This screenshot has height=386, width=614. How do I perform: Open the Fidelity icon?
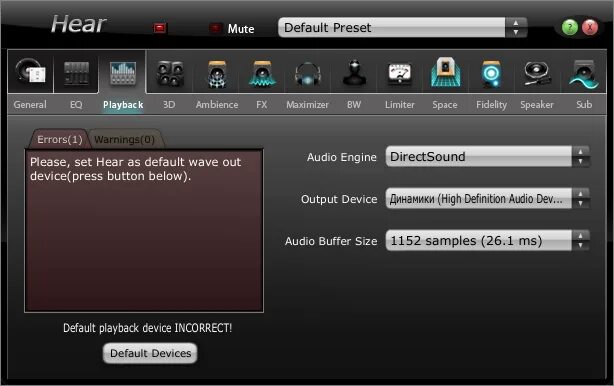(491, 73)
